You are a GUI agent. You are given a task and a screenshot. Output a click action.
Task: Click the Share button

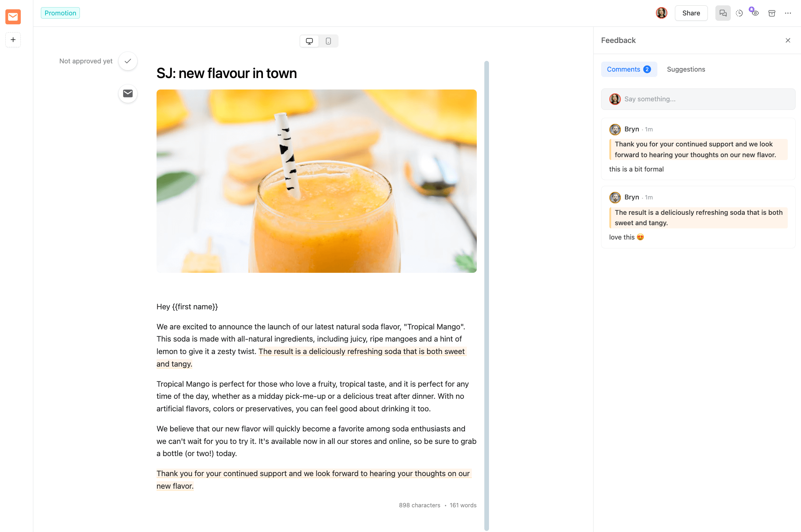click(691, 13)
